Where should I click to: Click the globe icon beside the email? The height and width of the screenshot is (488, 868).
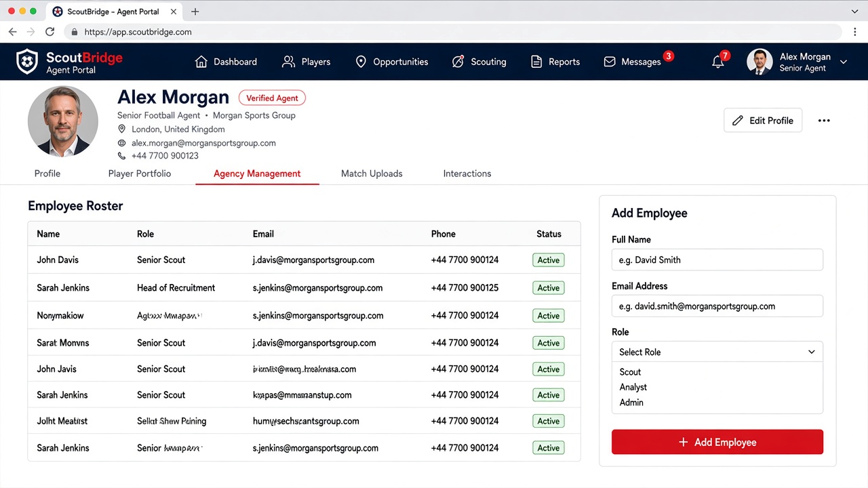coord(122,143)
